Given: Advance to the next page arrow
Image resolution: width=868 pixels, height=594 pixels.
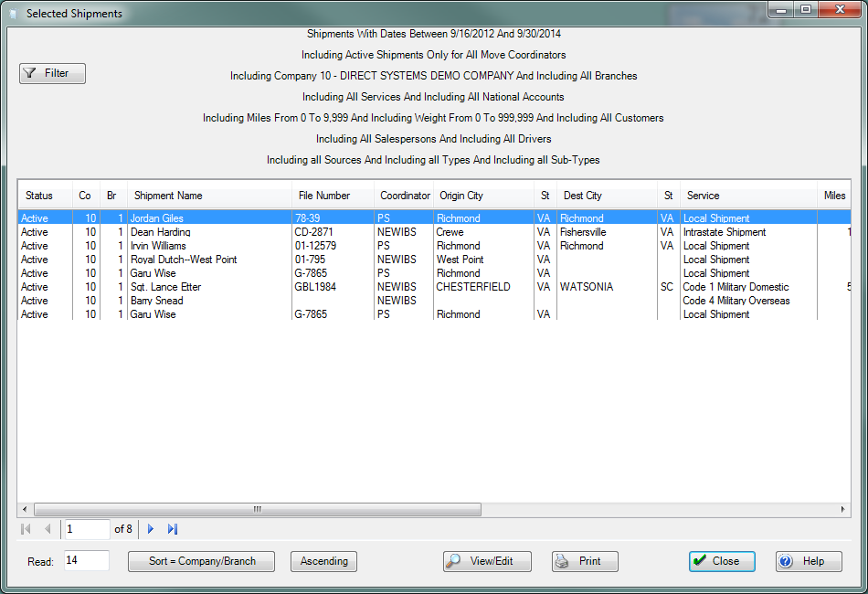Looking at the screenshot, I should click(x=151, y=529).
